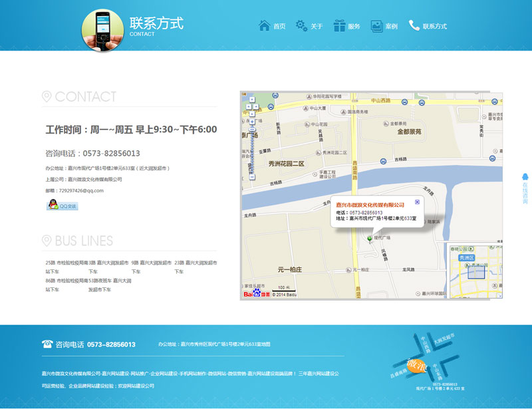
Task: Click the email 729297426@qq.com
Action: click(81, 191)
